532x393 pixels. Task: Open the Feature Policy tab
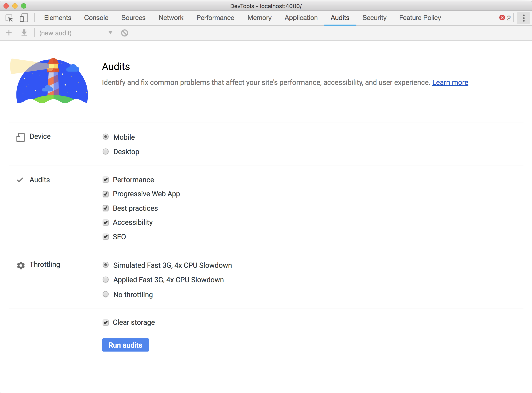click(x=420, y=18)
